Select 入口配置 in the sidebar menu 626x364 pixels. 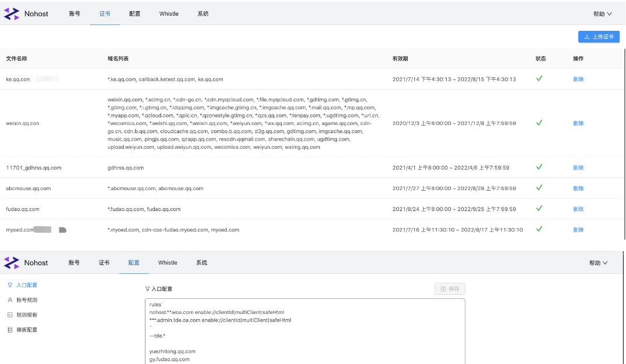coord(27,285)
